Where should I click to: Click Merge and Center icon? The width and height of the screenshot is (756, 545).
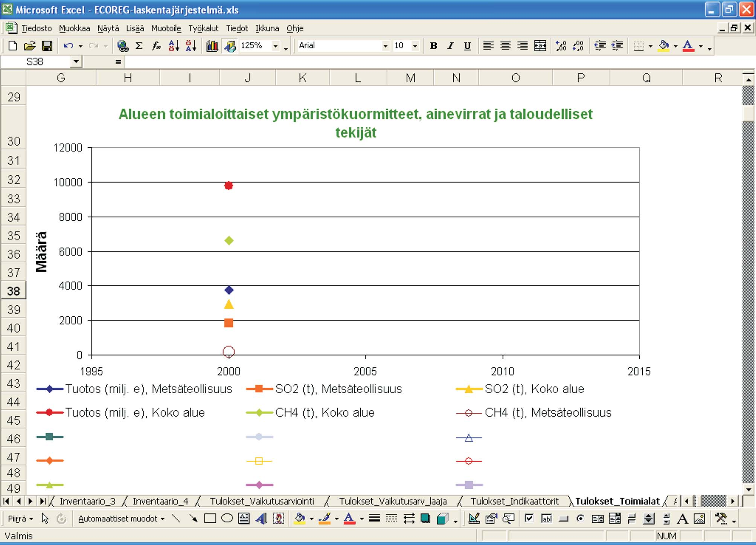pyautogui.click(x=540, y=46)
